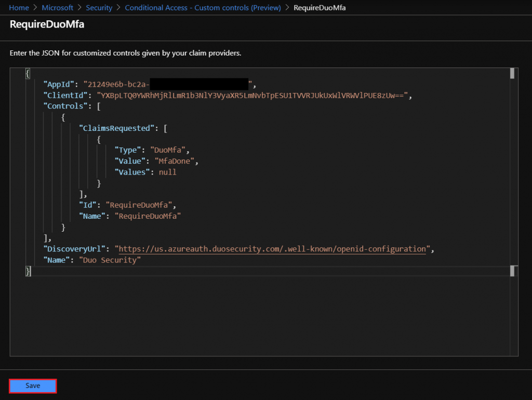Open the DiscoveryUrl duosecurity link
The height and width of the screenshot is (400, 532).
[x=272, y=249]
